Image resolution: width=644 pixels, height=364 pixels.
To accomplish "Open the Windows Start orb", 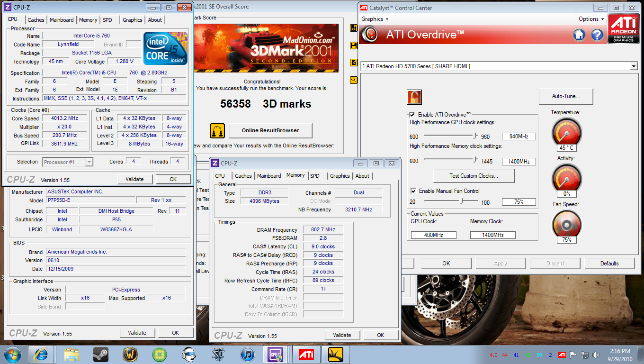I will 13,354.
